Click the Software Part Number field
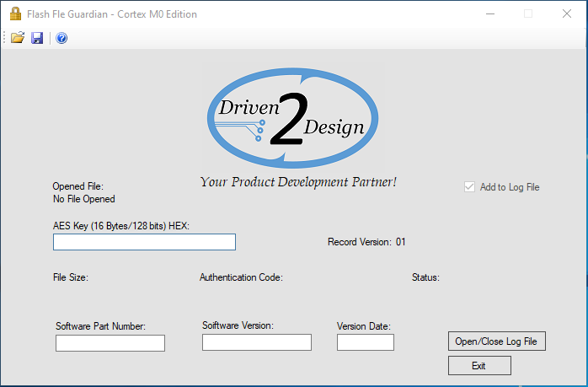This screenshot has height=387, width=588. 110,343
